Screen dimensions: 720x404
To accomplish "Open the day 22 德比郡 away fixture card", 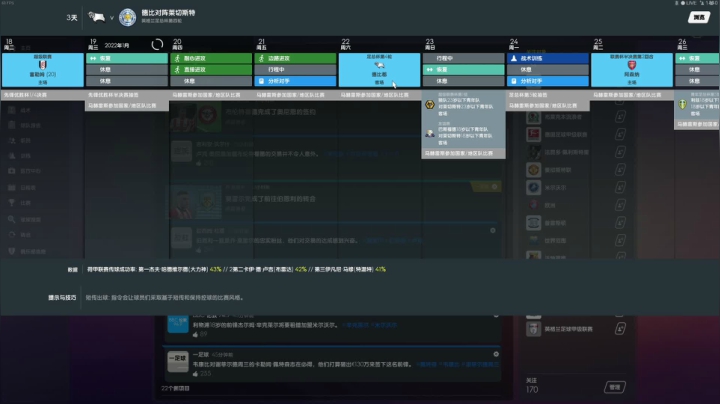I will (x=379, y=70).
